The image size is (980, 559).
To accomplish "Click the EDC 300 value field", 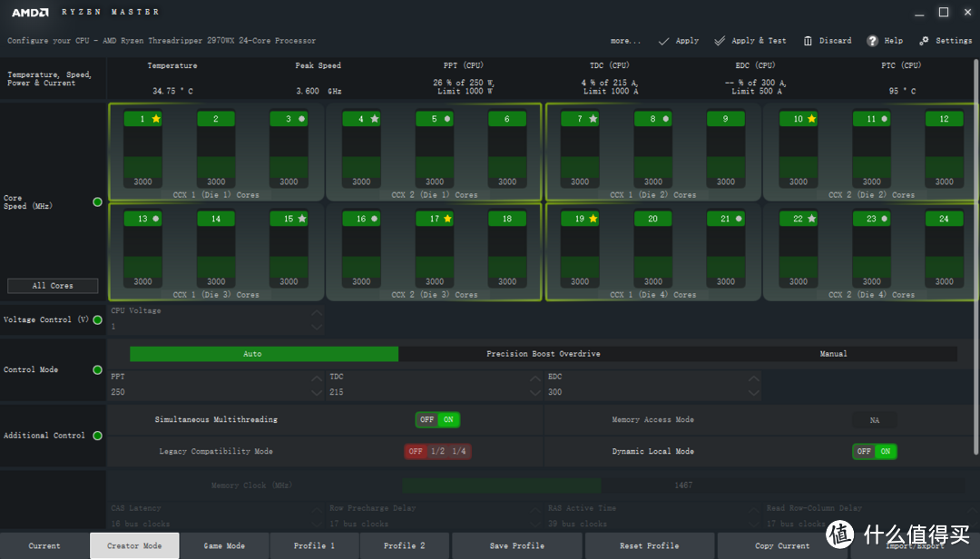I will click(648, 392).
